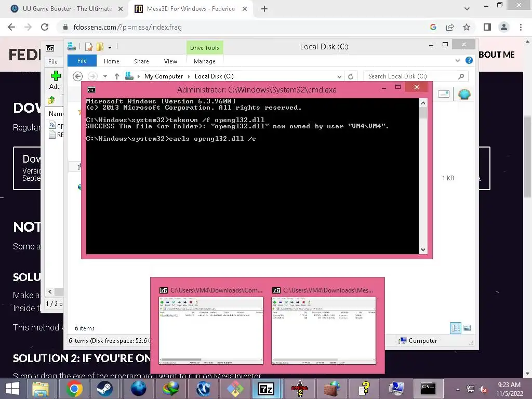Click the Add button in 7-Zip window
This screenshot has width=532, height=399.
[x=55, y=80]
